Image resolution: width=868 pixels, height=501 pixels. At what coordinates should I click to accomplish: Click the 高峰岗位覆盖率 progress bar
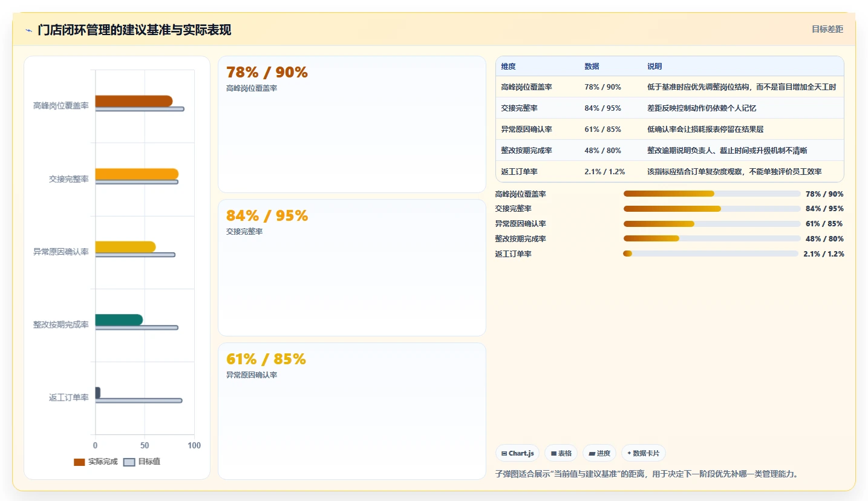point(712,194)
